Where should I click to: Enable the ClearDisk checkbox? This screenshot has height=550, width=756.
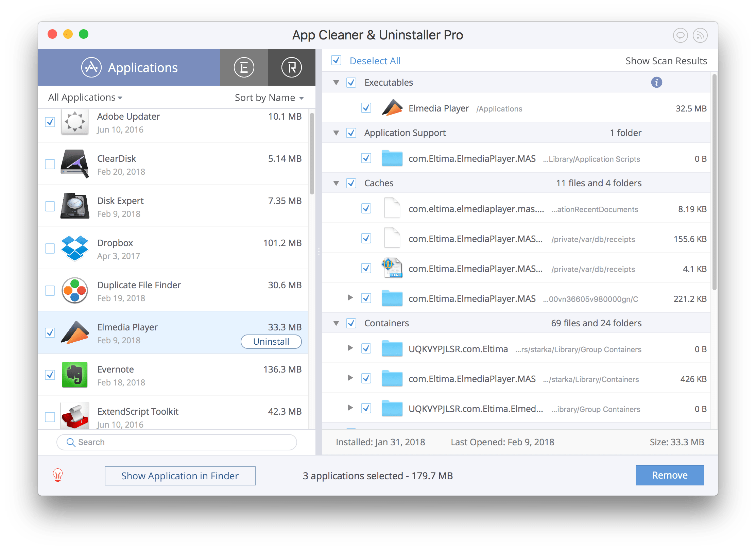tap(50, 164)
